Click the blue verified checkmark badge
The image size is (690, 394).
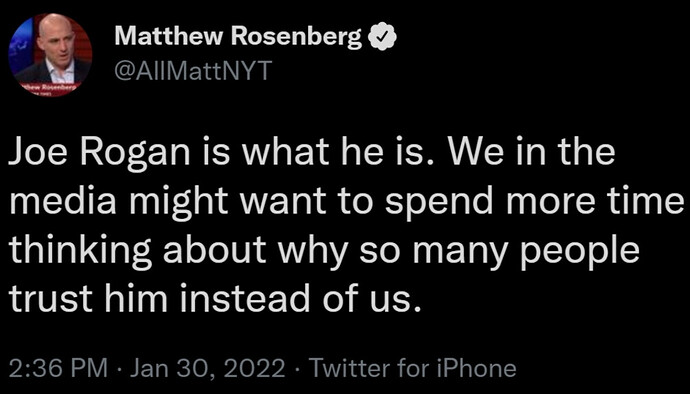click(x=382, y=38)
